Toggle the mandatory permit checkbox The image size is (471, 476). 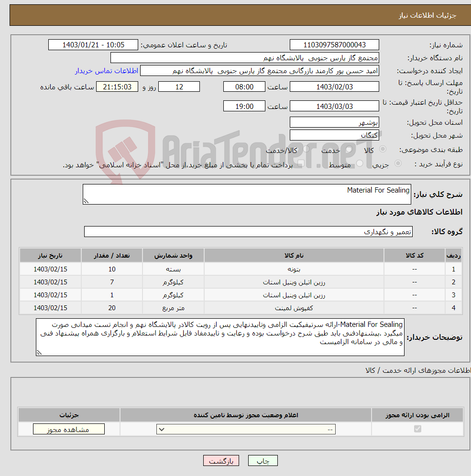pyautogui.click(x=417, y=429)
